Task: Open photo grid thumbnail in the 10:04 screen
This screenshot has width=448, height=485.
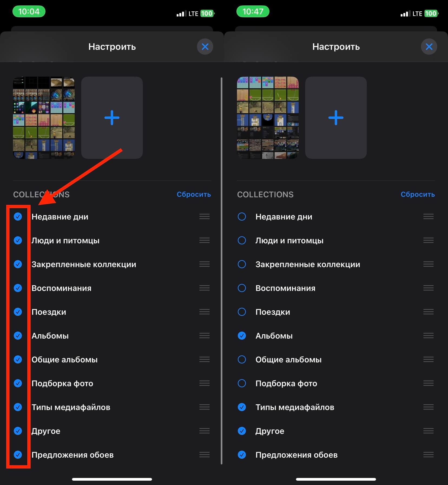Action: pyautogui.click(x=44, y=118)
